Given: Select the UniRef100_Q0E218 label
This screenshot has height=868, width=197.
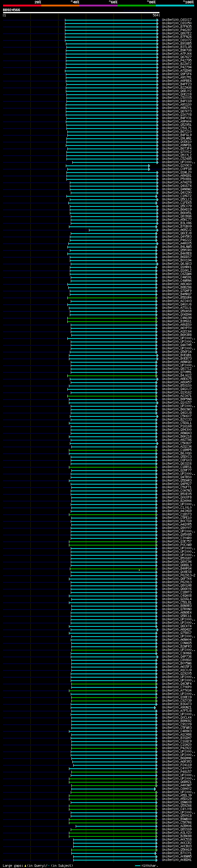Looking at the screenshot, I should (x=177, y=94).
